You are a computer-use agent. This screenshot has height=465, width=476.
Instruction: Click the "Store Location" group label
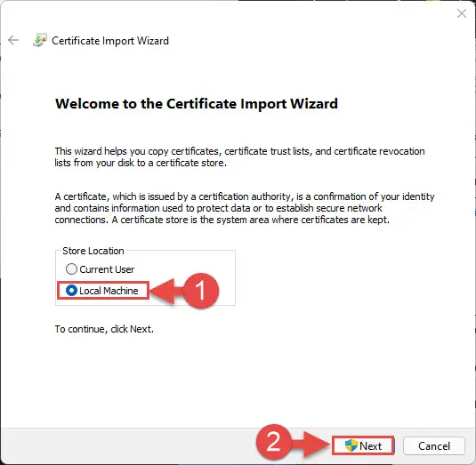point(93,251)
